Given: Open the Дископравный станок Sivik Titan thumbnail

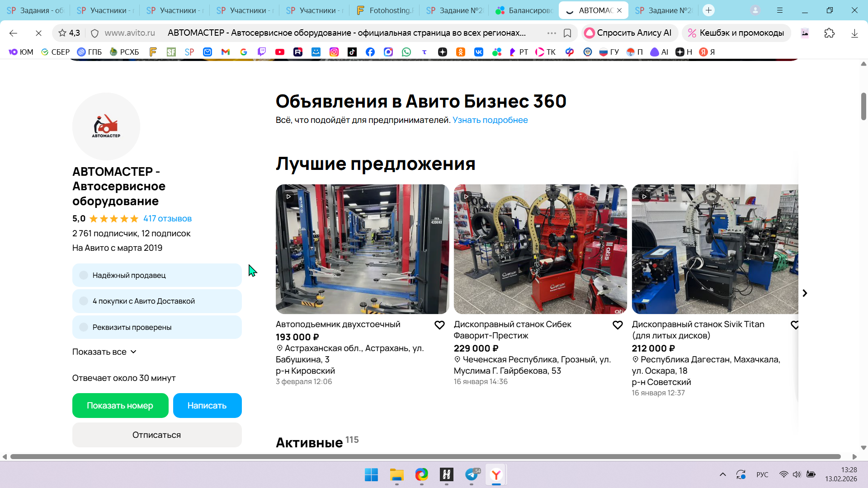Looking at the screenshot, I should pyautogui.click(x=715, y=249).
